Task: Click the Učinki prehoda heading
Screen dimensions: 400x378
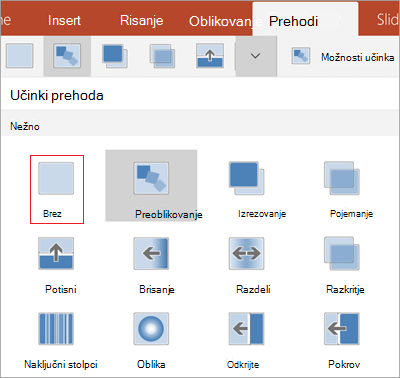Action: click(57, 96)
